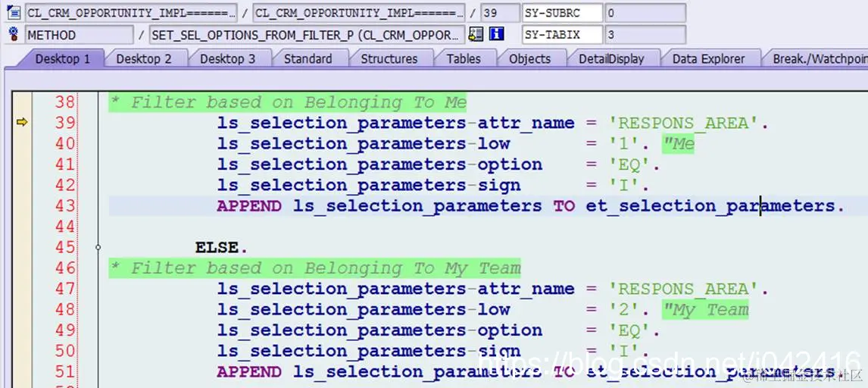Screen dimensions: 868x388
Task: Click the gear icon beside the METHOD field
Action: [14, 35]
